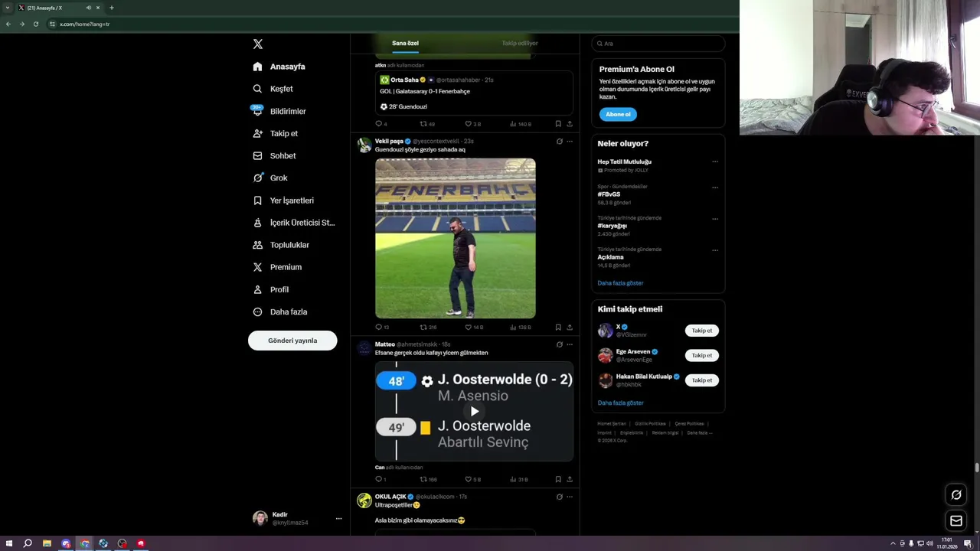The image size is (980, 551).
Task: Open Topluluklar communities
Action: tap(281, 245)
